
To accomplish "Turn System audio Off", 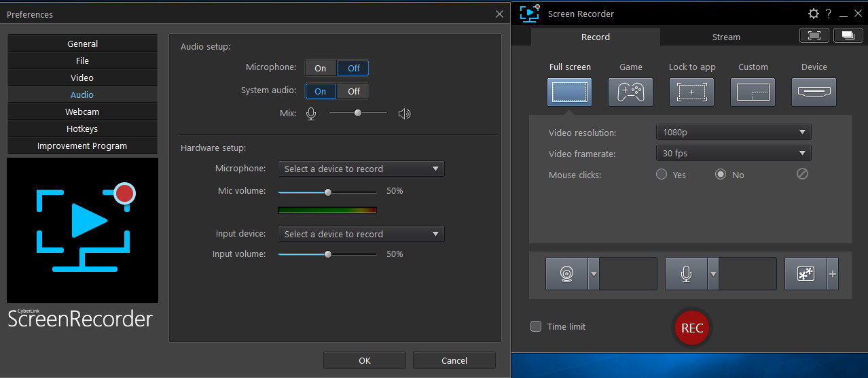I will 354,91.
